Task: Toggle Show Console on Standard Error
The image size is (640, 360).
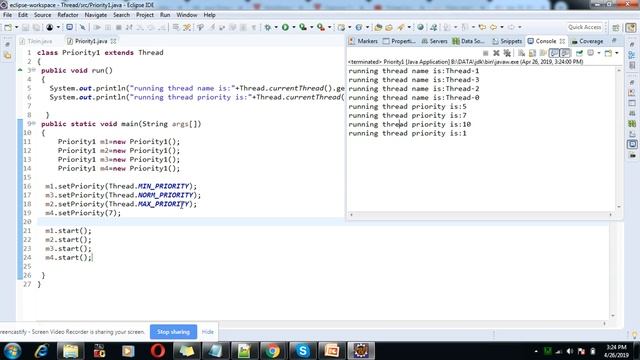Action: coord(565,53)
